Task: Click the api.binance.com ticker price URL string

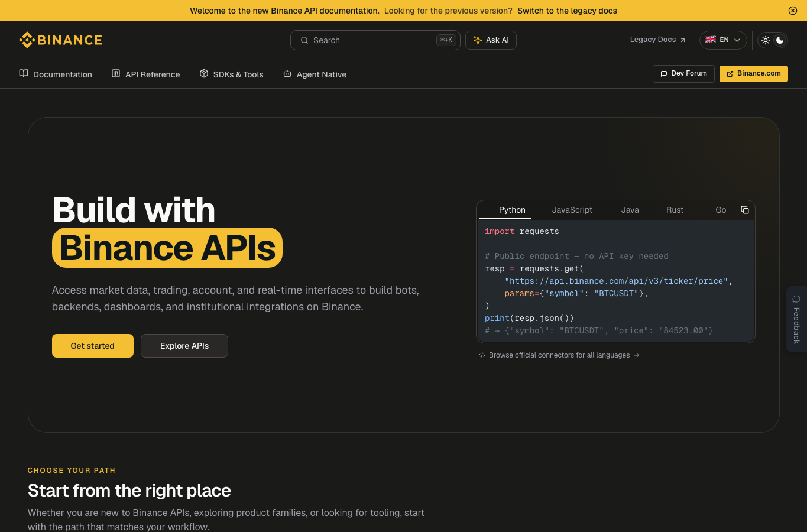Action: tap(616, 281)
